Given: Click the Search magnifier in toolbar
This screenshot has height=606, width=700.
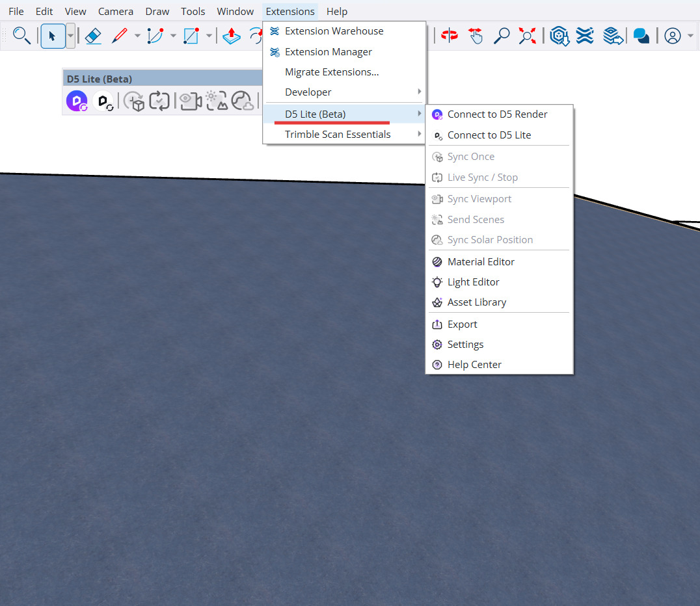Looking at the screenshot, I should 21,36.
